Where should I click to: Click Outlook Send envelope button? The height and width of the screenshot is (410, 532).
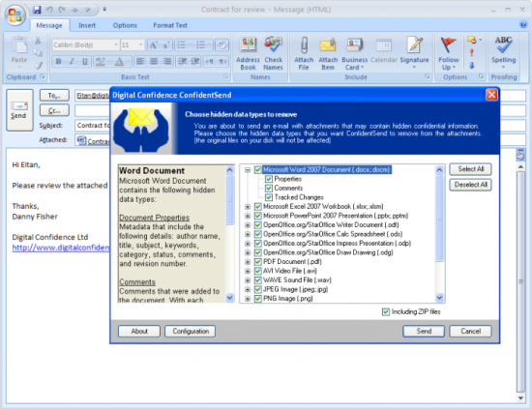(19, 110)
